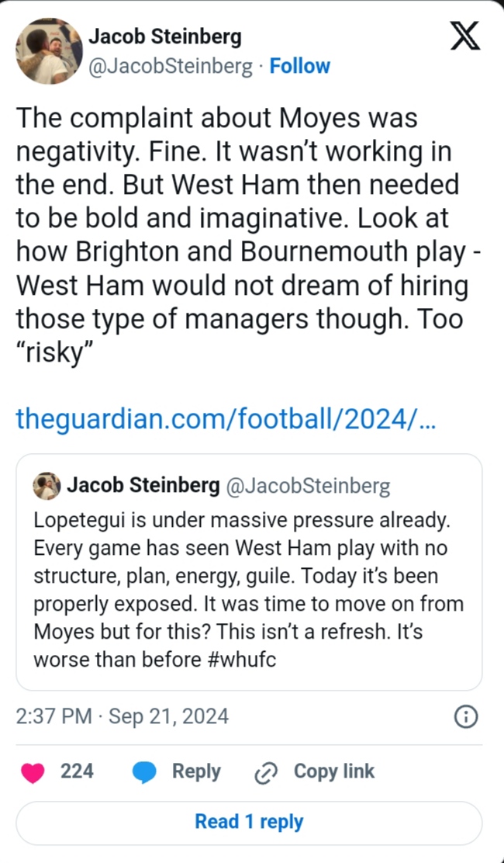The width and height of the screenshot is (504, 863).
Task: Click the Reply label
Action: pyautogui.click(x=196, y=771)
